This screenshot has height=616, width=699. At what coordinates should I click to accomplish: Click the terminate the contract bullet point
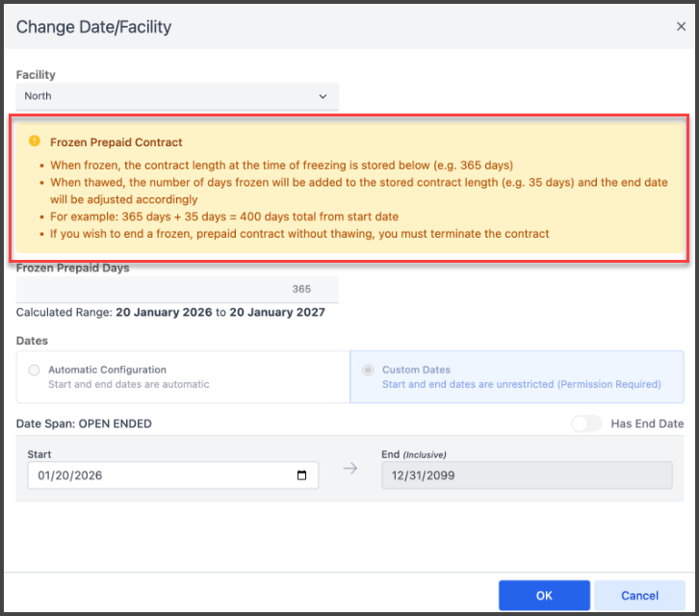(x=299, y=234)
